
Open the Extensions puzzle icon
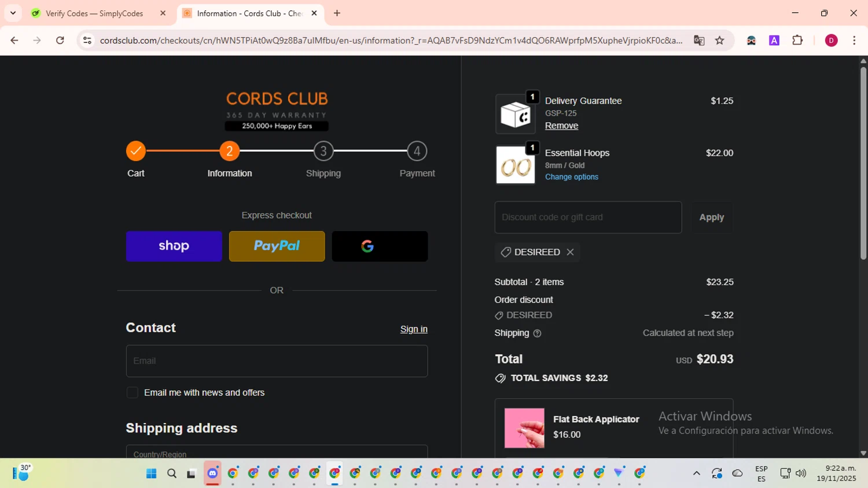tap(797, 41)
